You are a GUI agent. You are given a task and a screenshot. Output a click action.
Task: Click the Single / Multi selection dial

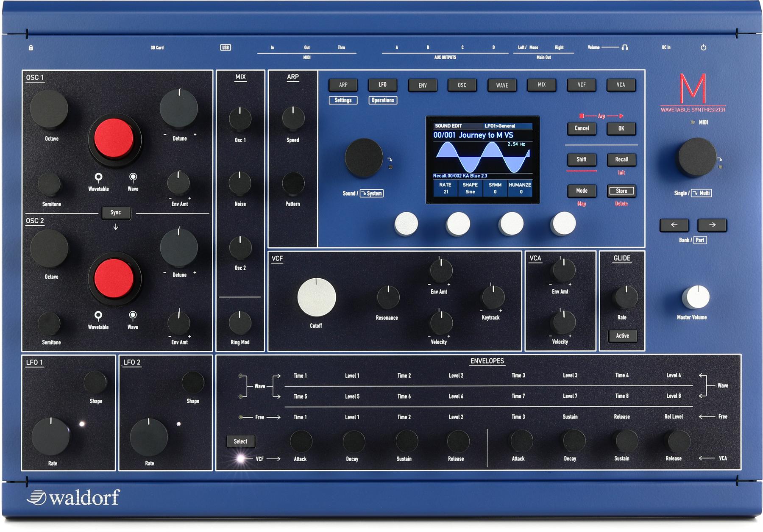click(x=697, y=157)
